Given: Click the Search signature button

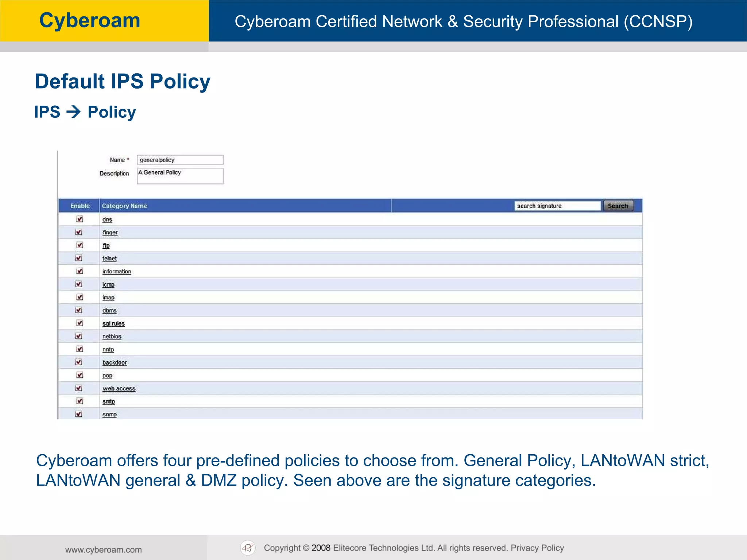Looking at the screenshot, I should pyautogui.click(x=619, y=206).
